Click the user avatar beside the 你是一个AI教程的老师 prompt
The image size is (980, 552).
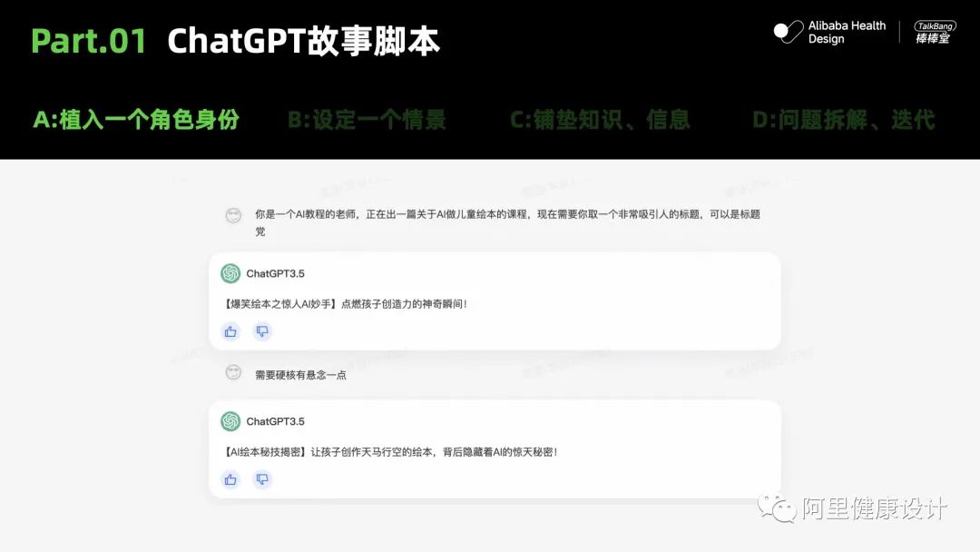tap(233, 216)
